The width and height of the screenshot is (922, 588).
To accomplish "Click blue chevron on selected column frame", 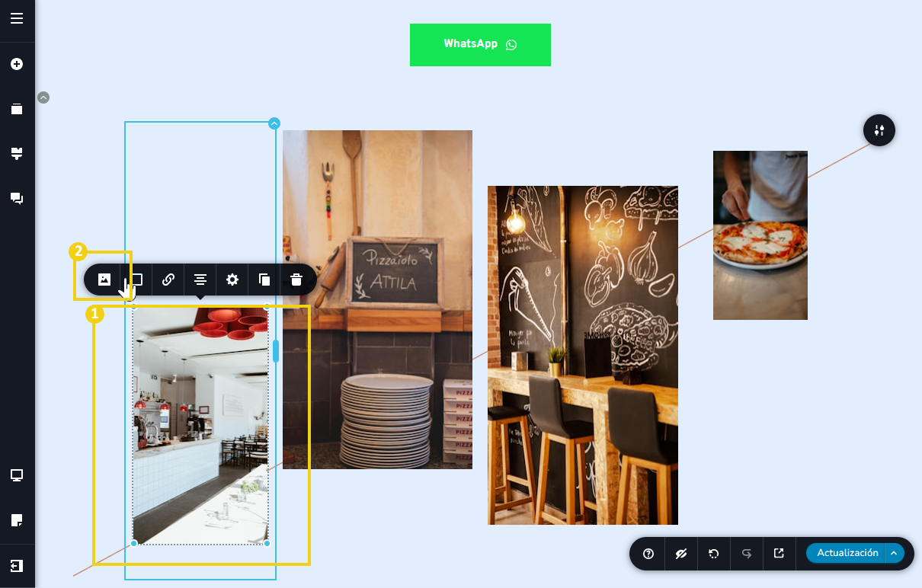I will click(x=274, y=123).
